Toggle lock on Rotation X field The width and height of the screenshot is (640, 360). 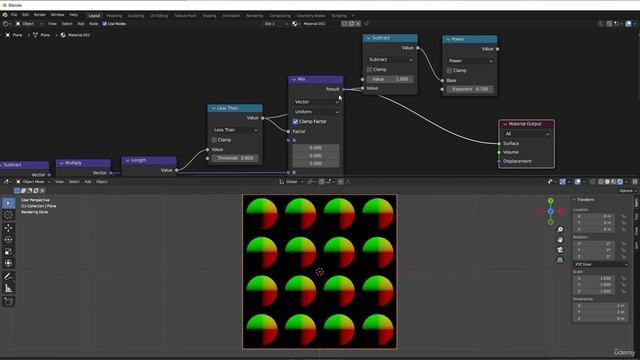pyautogui.click(x=623, y=244)
